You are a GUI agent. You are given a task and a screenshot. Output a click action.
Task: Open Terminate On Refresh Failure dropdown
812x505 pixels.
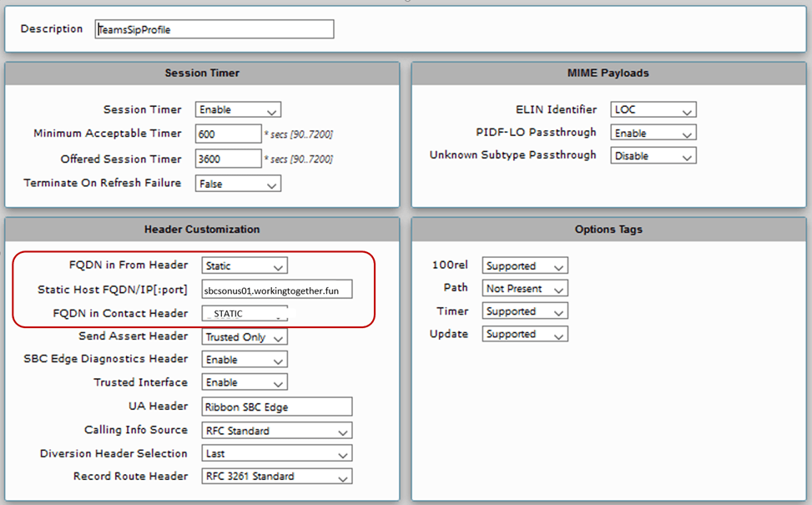pyautogui.click(x=238, y=184)
